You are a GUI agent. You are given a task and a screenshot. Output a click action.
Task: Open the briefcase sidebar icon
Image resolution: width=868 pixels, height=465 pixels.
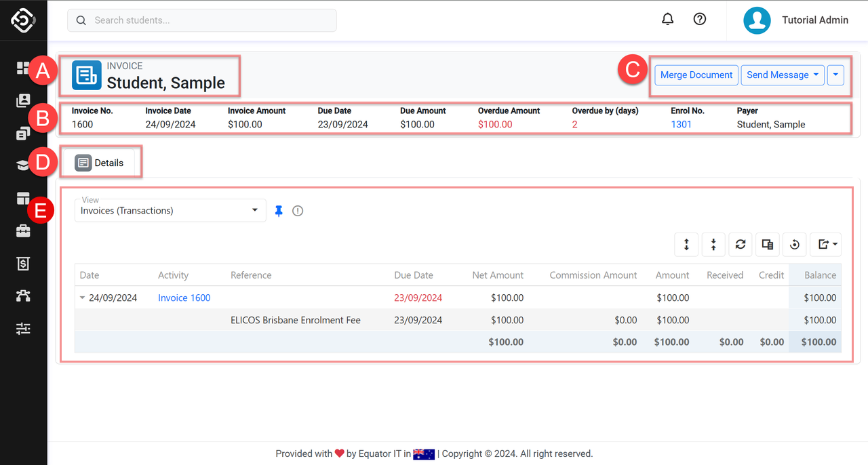coord(23,231)
